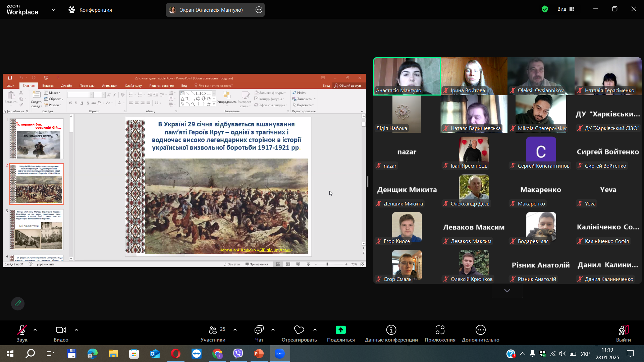Click start slideshow from beginning icon
The height and width of the screenshot is (362, 644).
46,78
